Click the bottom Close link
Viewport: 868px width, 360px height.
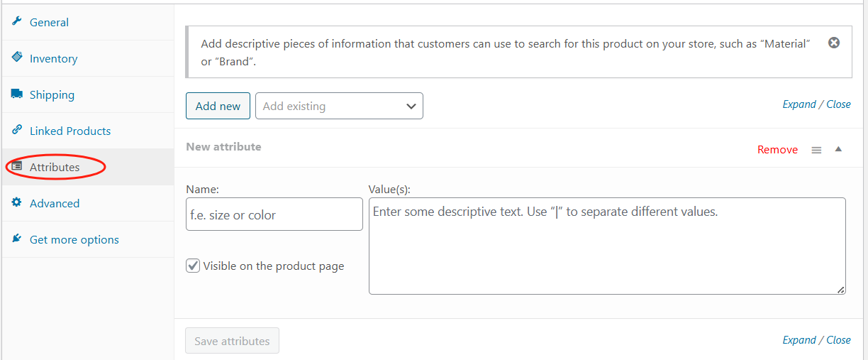[x=838, y=340]
